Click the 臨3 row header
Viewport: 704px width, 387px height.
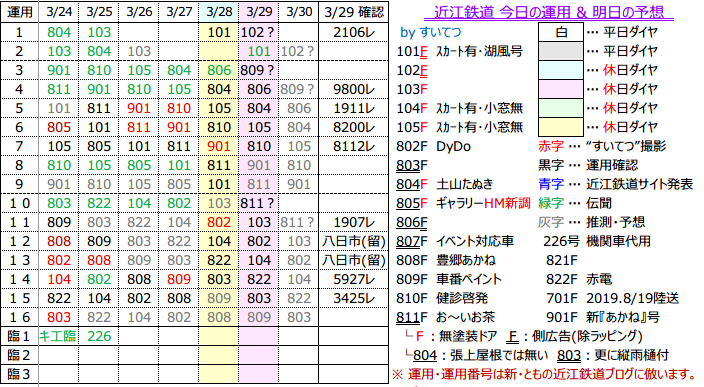point(19,374)
